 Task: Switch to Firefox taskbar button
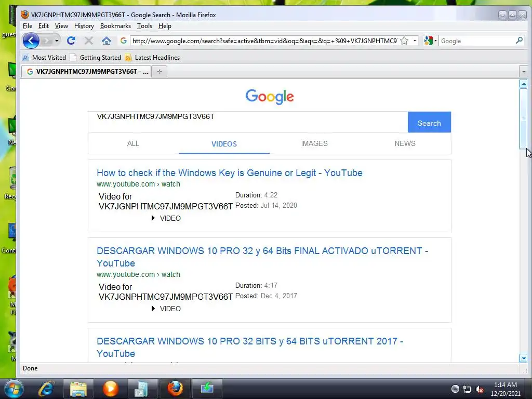(175, 389)
